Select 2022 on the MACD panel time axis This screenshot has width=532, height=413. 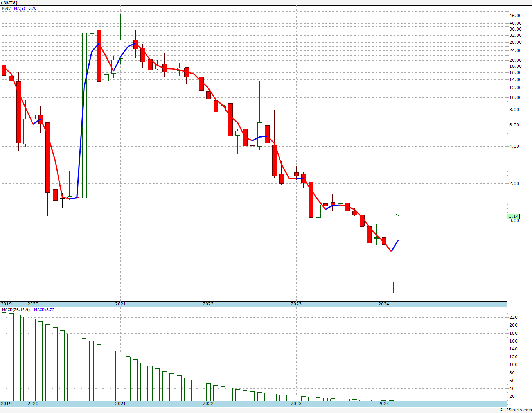(x=208, y=404)
